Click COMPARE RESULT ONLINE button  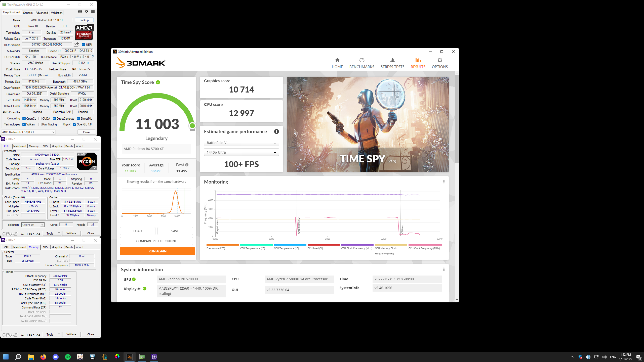[156, 241]
